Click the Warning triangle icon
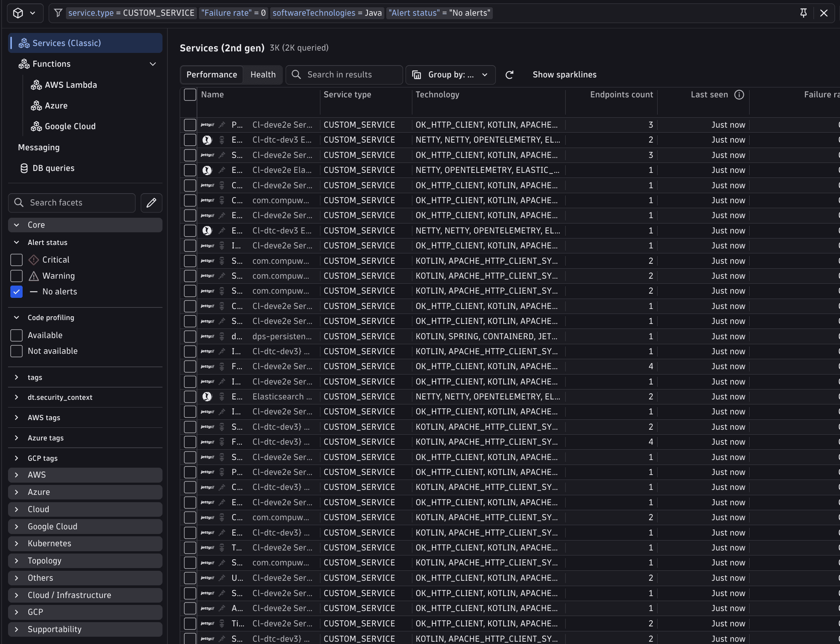 tap(34, 276)
